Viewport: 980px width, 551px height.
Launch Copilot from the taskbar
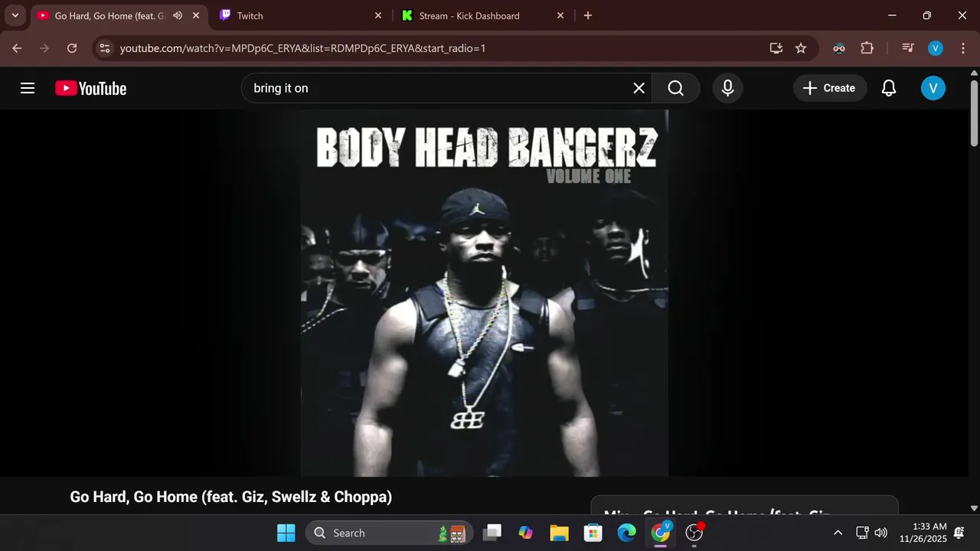pyautogui.click(x=525, y=533)
